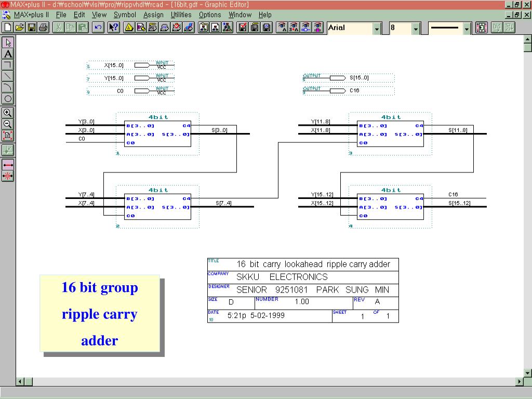
Task: Click the symbol flip icon beside the line style
Action: tap(482, 28)
